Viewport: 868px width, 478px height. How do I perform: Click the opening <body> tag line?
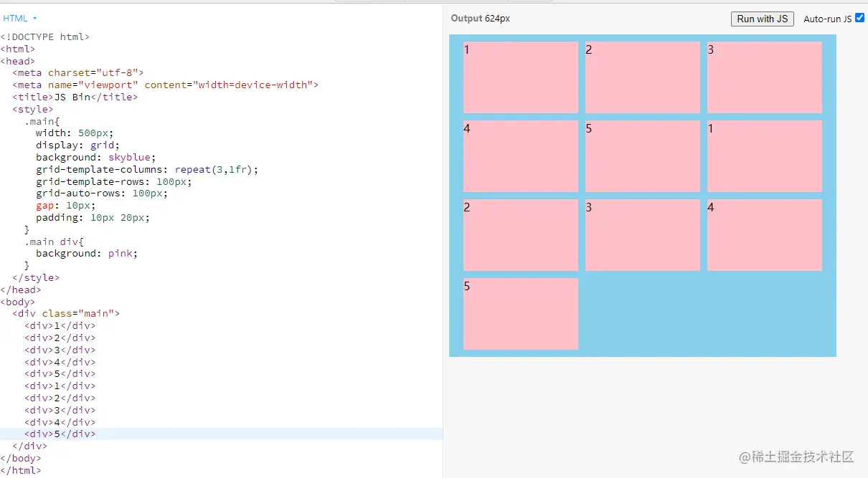coord(18,302)
